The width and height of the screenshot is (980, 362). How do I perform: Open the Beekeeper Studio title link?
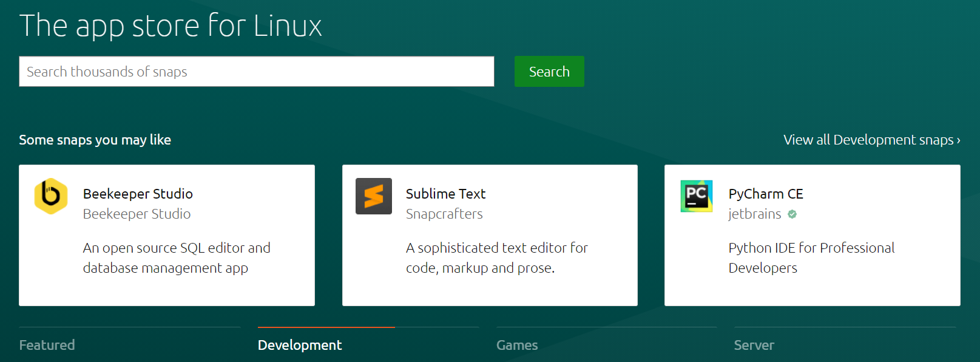[x=138, y=194]
